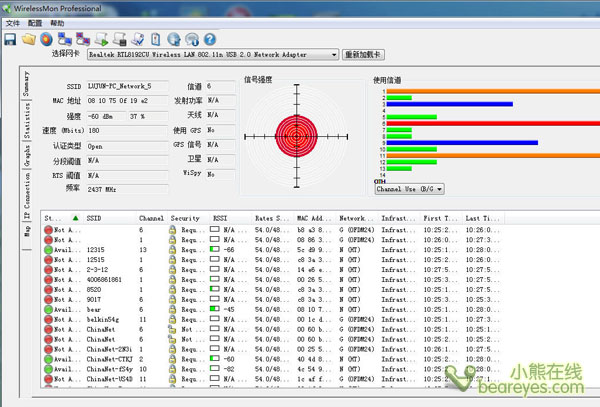Click the authentication type field showing Open
The width and height of the screenshot is (600, 407).
[x=127, y=146]
